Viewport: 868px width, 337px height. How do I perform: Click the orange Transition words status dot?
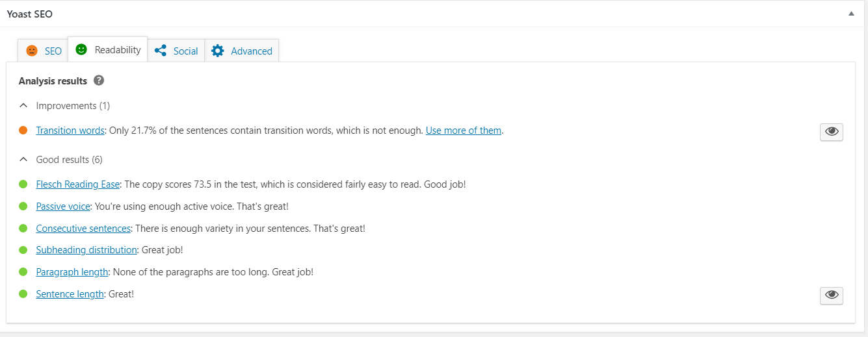point(23,130)
